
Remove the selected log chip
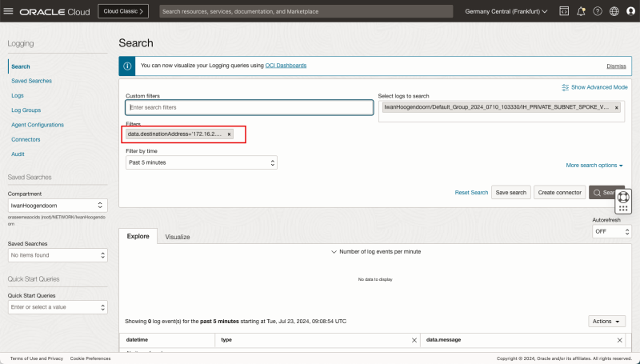pos(617,106)
